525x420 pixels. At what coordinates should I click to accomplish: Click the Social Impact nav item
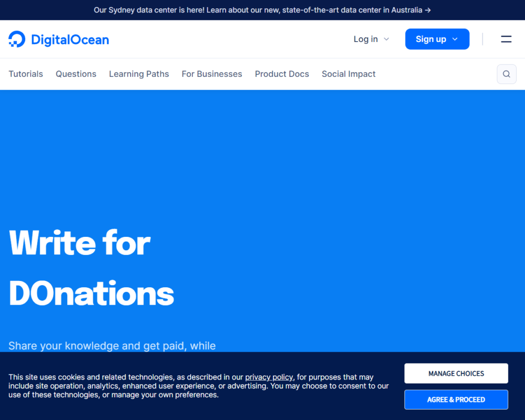click(x=349, y=74)
